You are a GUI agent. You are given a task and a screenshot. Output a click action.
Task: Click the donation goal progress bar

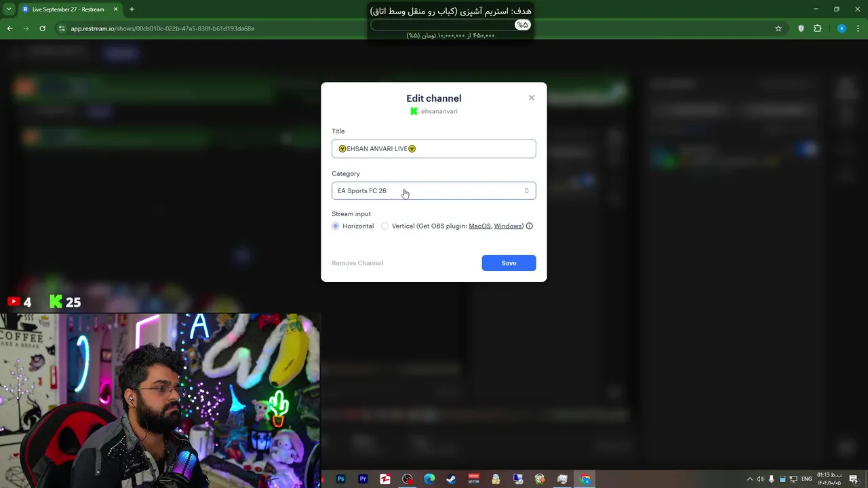pyautogui.click(x=451, y=25)
